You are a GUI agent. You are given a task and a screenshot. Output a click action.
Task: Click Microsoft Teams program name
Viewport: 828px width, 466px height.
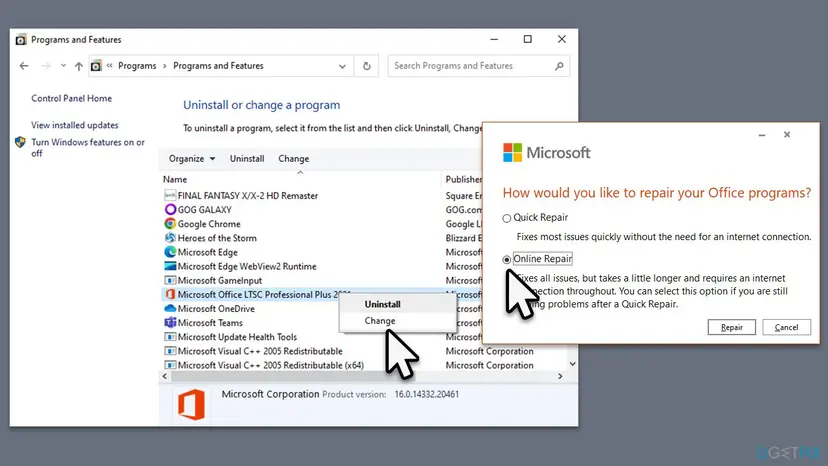coord(210,323)
